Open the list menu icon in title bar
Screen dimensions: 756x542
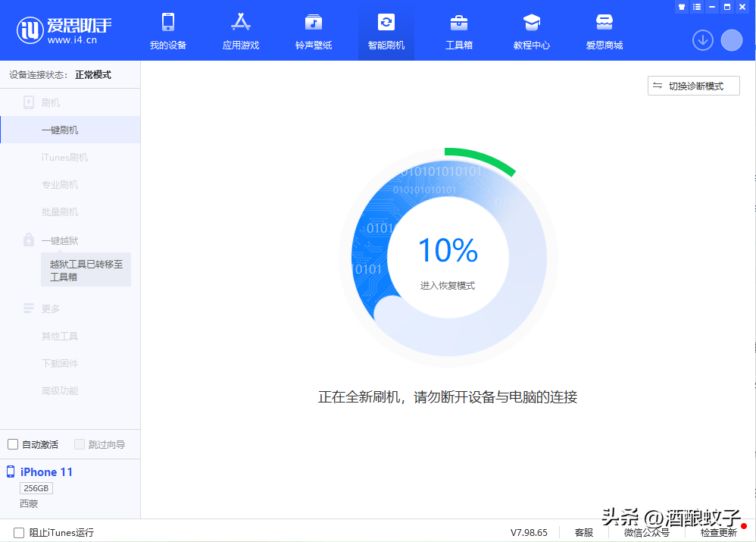click(697, 7)
